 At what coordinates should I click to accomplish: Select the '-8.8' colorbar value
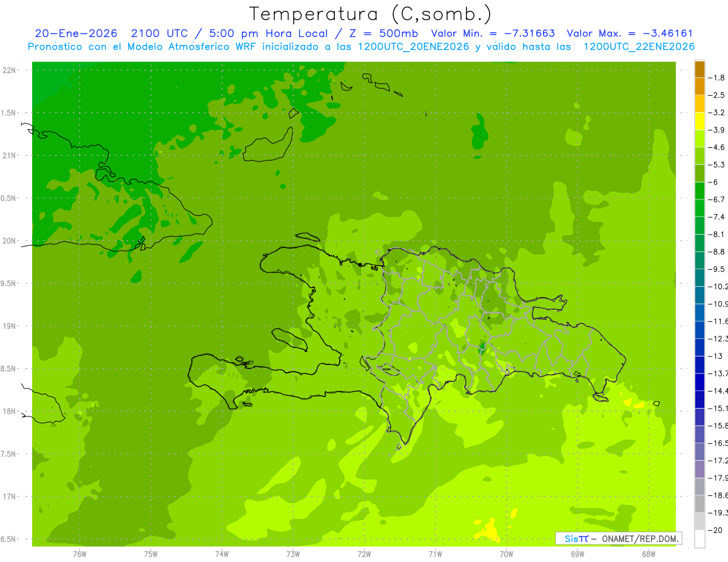pos(716,252)
